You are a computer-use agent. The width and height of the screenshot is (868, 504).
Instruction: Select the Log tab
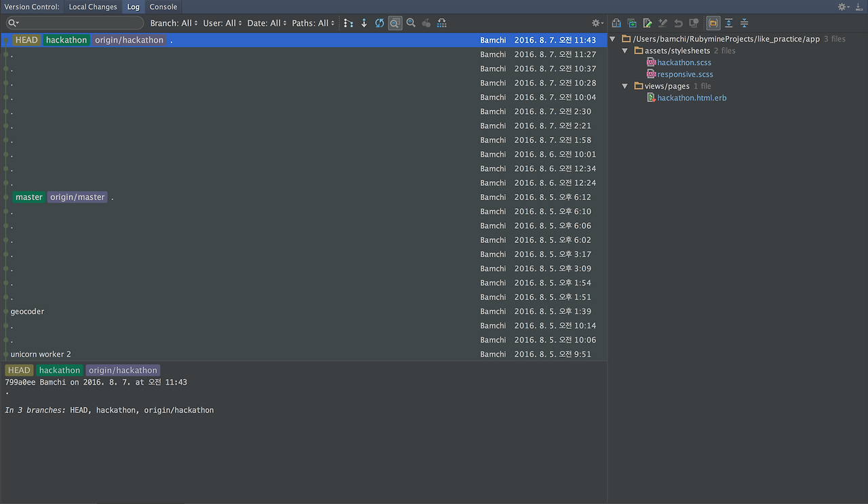point(134,7)
